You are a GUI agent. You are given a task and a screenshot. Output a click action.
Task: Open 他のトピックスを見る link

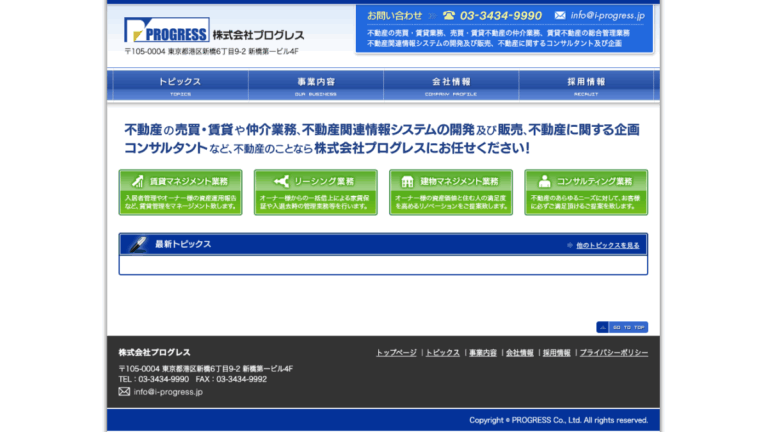coord(607,245)
